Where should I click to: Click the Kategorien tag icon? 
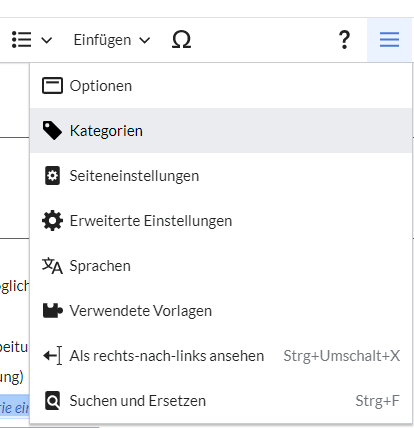coord(52,130)
